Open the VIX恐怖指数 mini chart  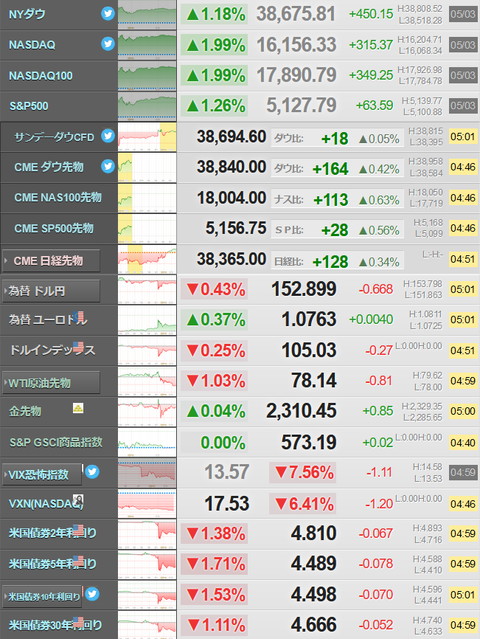(147, 473)
